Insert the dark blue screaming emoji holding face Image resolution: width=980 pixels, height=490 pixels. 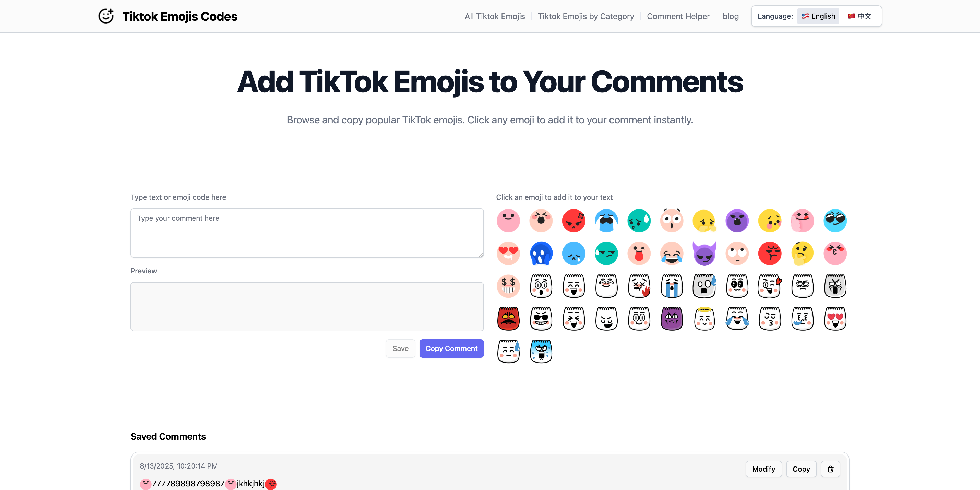coord(541,253)
